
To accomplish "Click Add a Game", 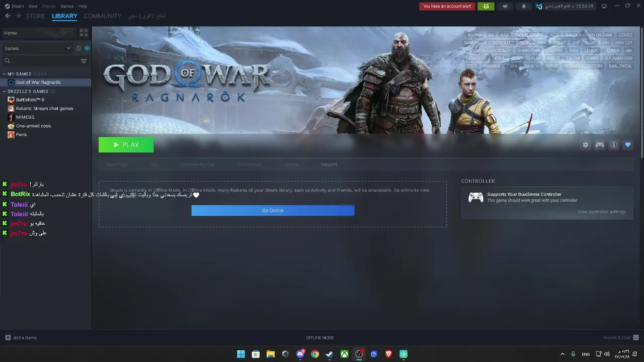I will tap(21, 338).
